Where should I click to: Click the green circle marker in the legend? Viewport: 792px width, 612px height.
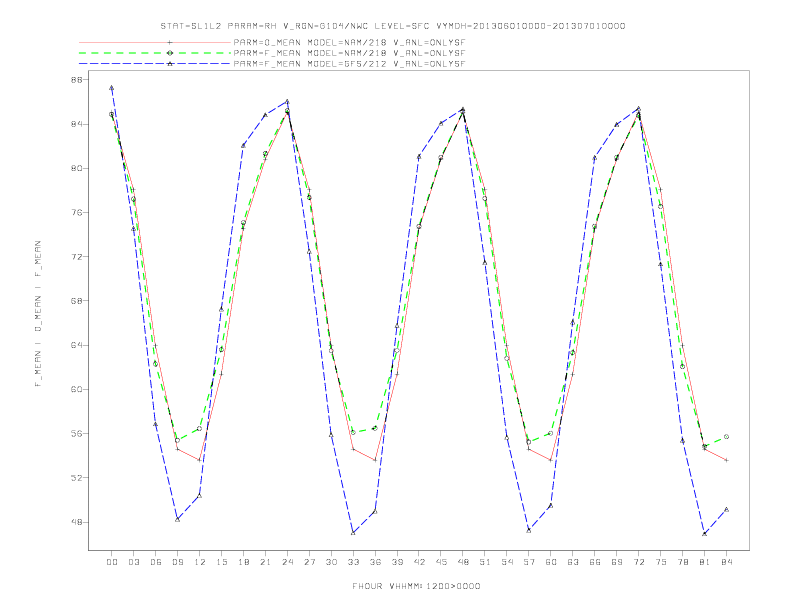[x=170, y=53]
